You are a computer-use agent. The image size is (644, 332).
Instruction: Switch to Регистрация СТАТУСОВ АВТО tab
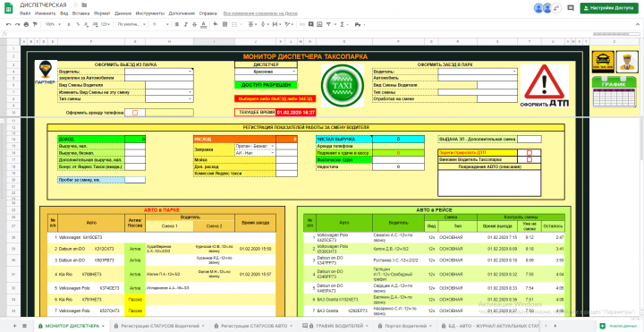click(x=254, y=326)
